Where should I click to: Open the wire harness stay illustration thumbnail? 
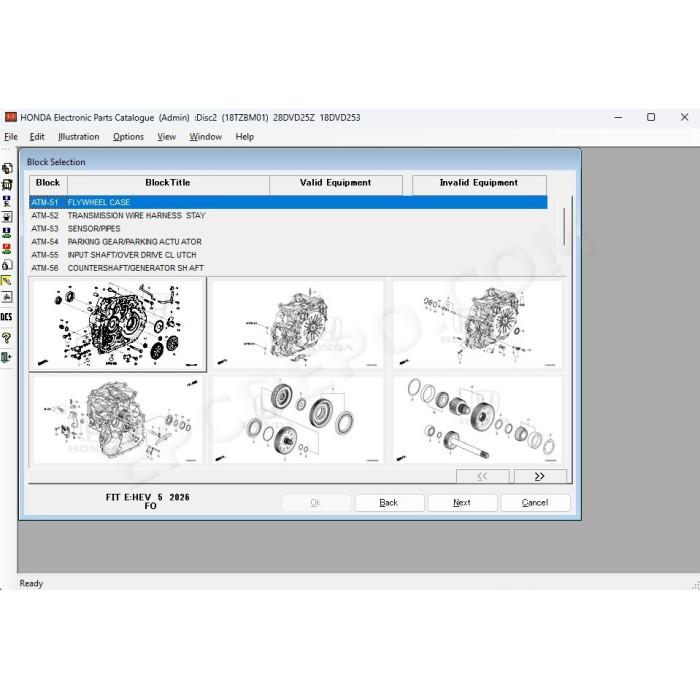click(x=297, y=325)
